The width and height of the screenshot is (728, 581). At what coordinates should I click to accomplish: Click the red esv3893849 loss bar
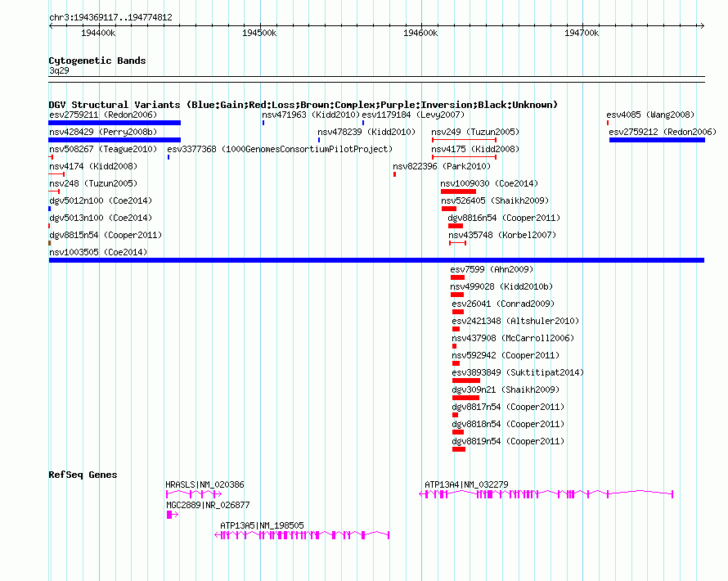tap(466, 381)
